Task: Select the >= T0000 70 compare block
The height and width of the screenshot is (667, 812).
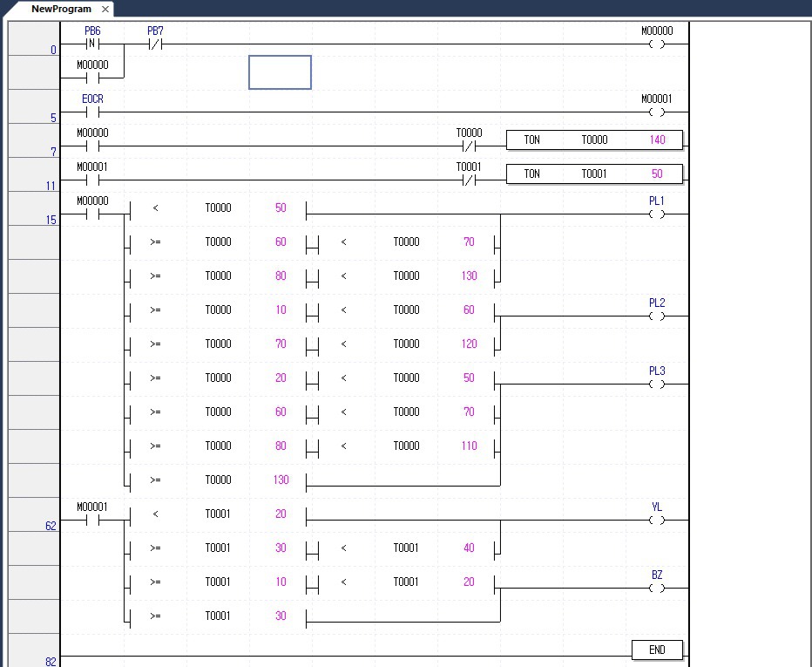Action: pyautogui.click(x=218, y=344)
